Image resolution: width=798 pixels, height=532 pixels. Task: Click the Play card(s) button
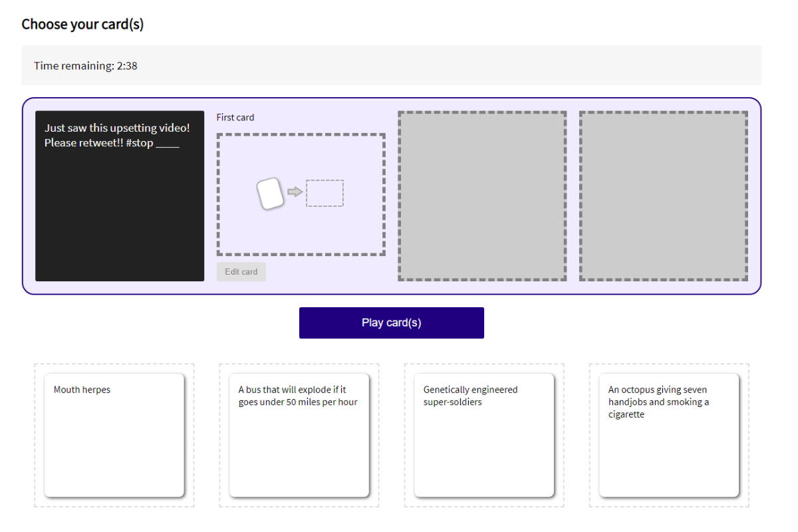click(x=391, y=323)
